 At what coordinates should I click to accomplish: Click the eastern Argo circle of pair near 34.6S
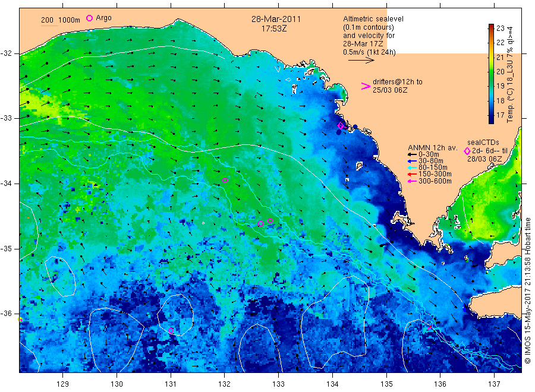coord(270,220)
